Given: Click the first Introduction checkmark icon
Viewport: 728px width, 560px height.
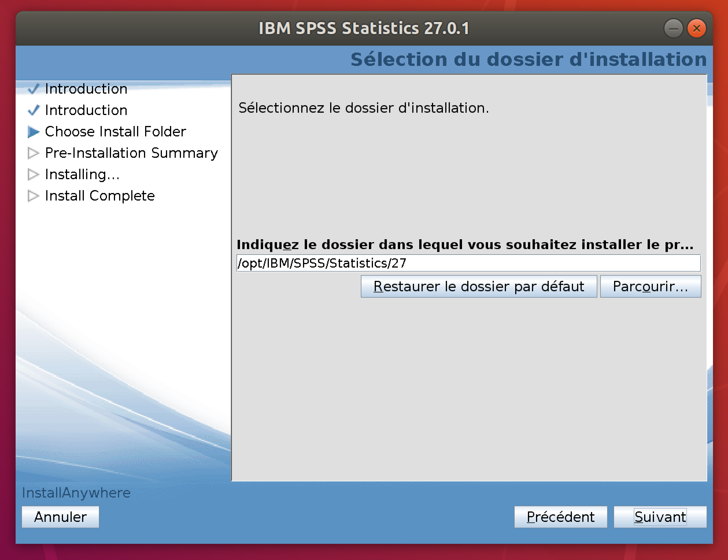Looking at the screenshot, I should [33, 89].
